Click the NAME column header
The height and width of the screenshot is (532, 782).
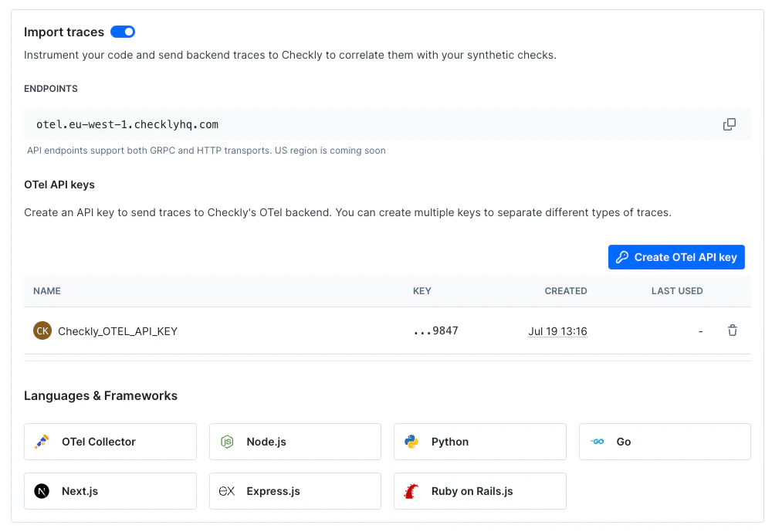click(47, 291)
